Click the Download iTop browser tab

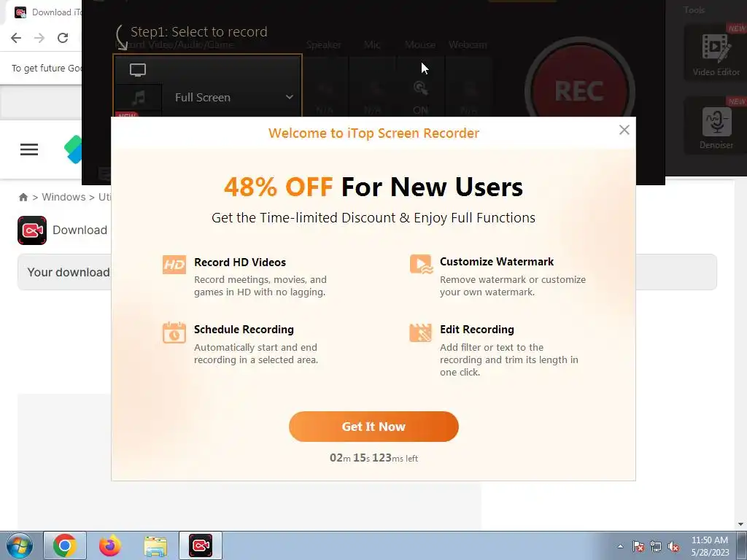tap(47, 12)
